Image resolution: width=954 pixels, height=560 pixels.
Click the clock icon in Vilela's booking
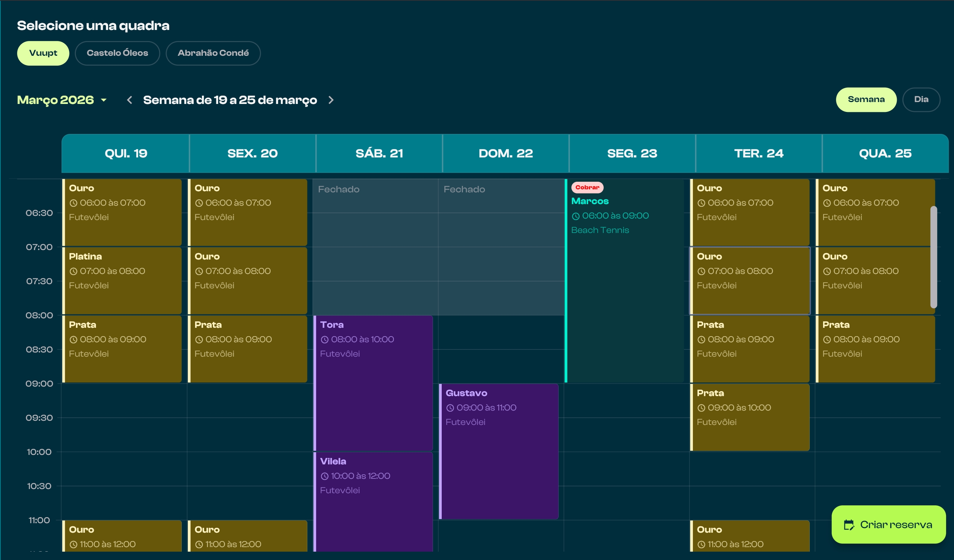pyautogui.click(x=324, y=476)
